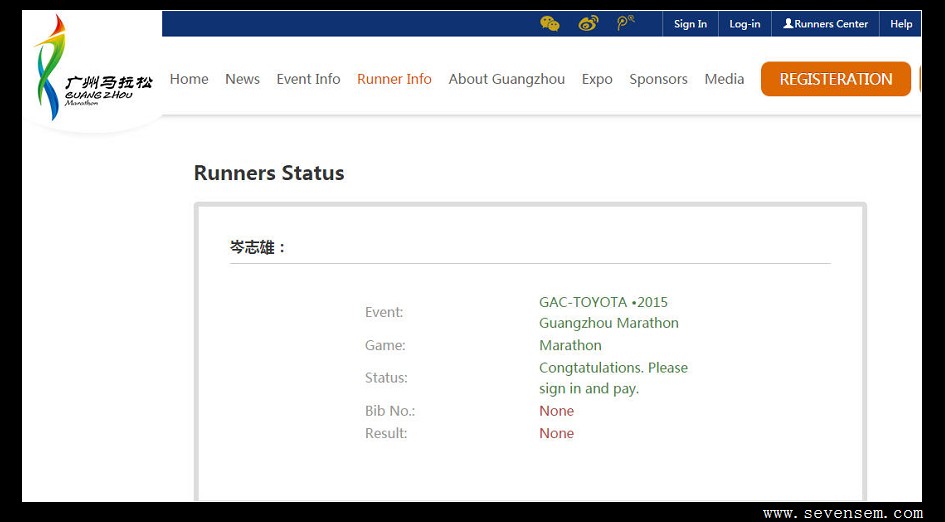
Task: Click the Sign In link
Action: click(690, 24)
